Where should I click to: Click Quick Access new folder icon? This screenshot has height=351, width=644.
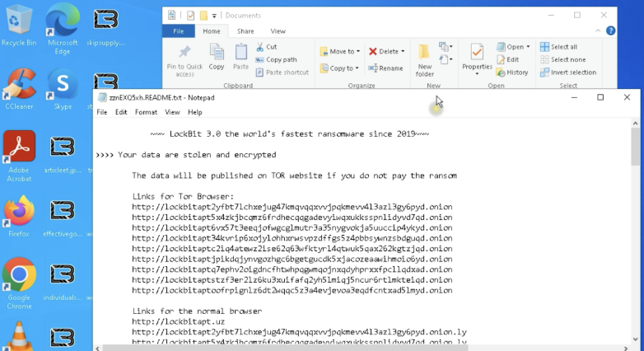coord(203,16)
